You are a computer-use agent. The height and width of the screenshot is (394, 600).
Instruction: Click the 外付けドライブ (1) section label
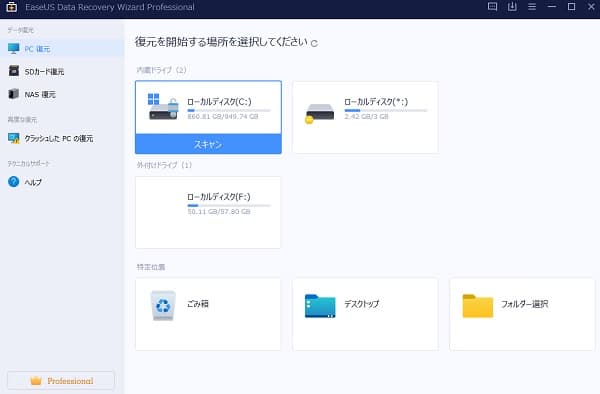pyautogui.click(x=164, y=165)
